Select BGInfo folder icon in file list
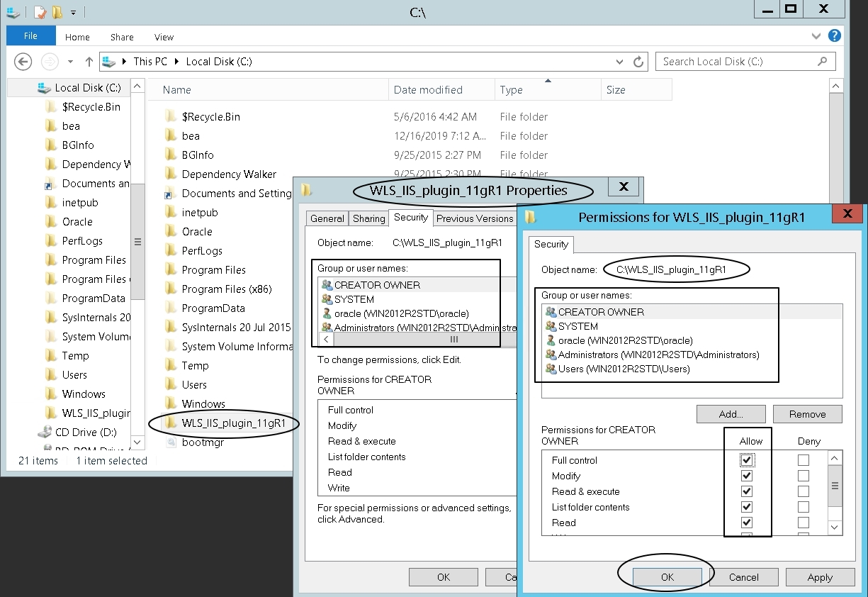Screen dimensions: 868x597 point(171,155)
